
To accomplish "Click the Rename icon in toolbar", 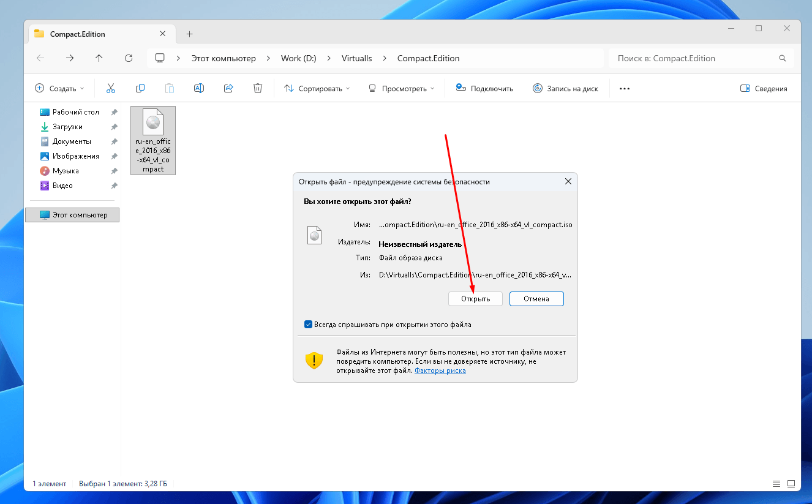I will [199, 88].
